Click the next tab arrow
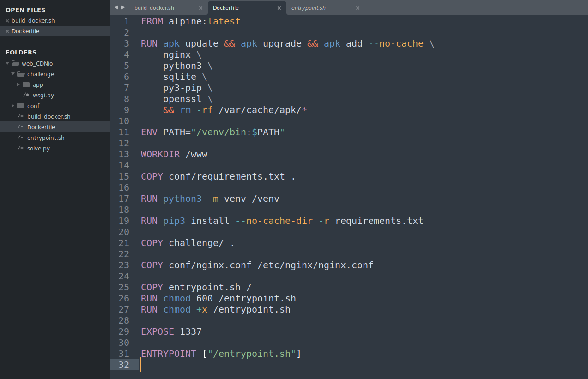The width and height of the screenshot is (588, 379). [x=123, y=7]
